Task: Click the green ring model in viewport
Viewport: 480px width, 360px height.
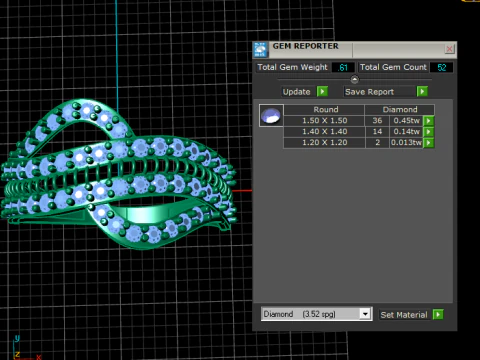Action: point(118,175)
